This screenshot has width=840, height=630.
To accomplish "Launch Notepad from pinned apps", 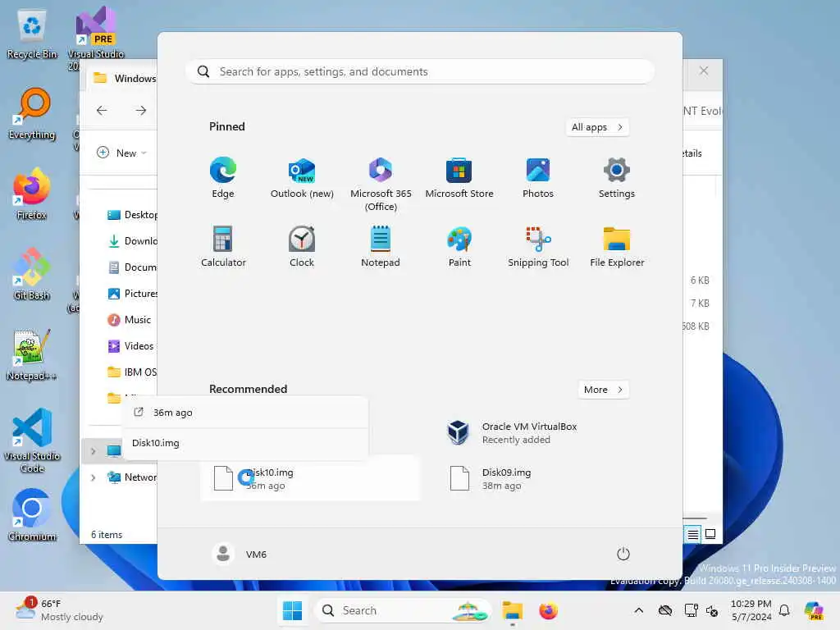I will (x=381, y=246).
